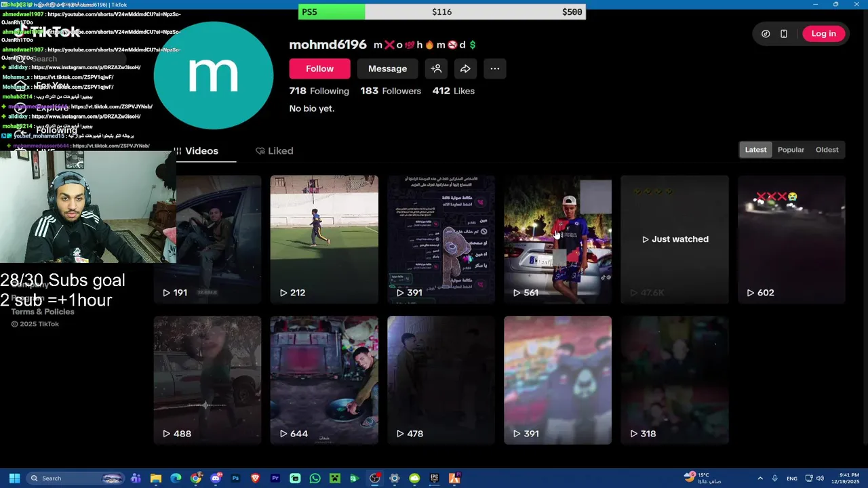
Task: Open the video with 488 views
Action: [x=208, y=380]
